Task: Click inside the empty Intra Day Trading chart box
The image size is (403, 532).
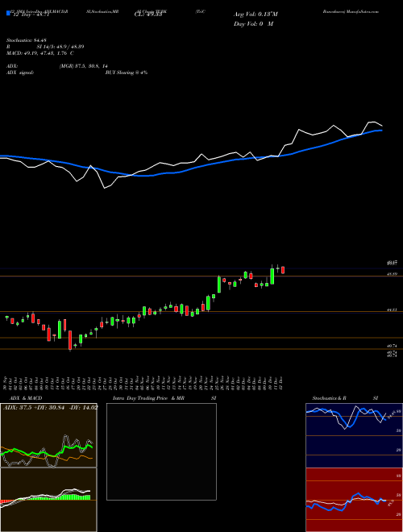Action: (x=161, y=451)
